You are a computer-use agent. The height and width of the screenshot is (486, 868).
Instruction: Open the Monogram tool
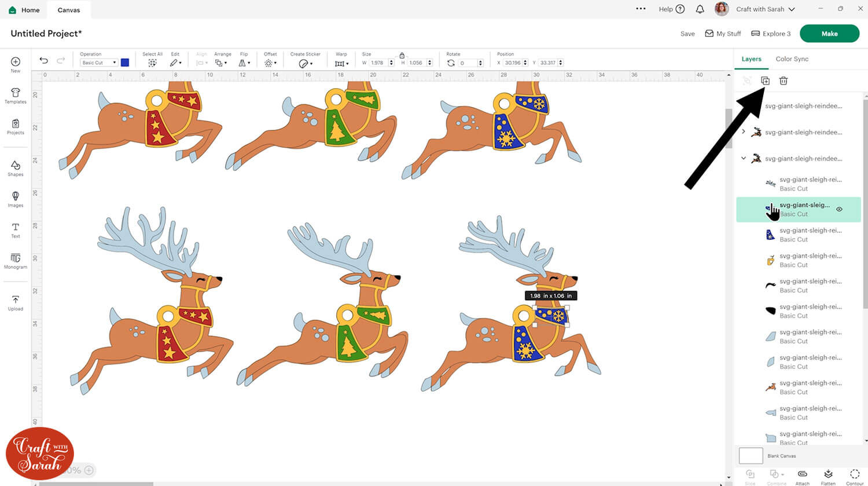[16, 261]
